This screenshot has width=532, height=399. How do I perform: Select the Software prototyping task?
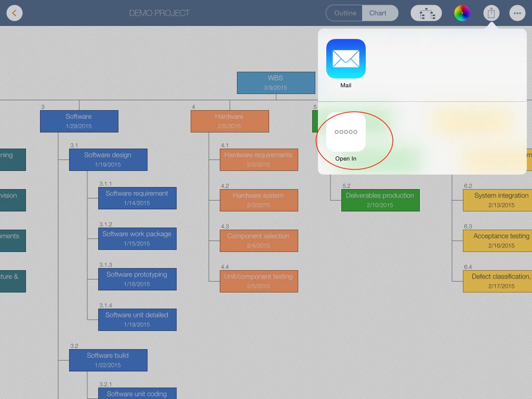[x=137, y=279]
